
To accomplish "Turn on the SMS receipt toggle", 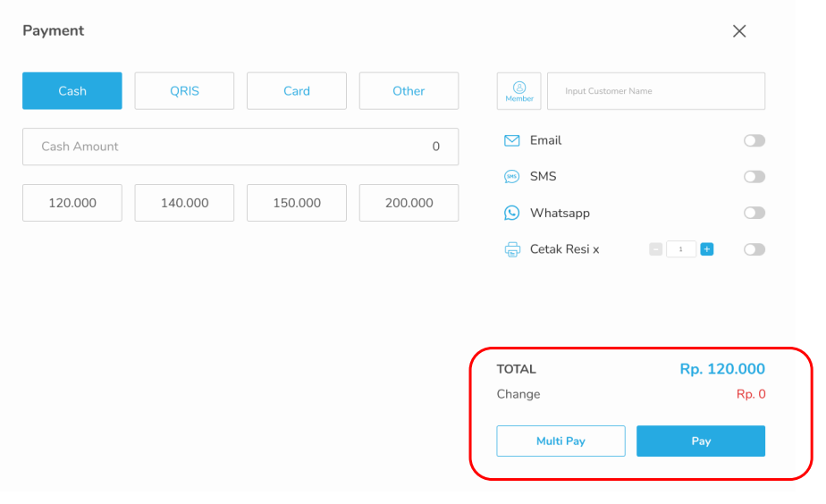I will (x=754, y=177).
